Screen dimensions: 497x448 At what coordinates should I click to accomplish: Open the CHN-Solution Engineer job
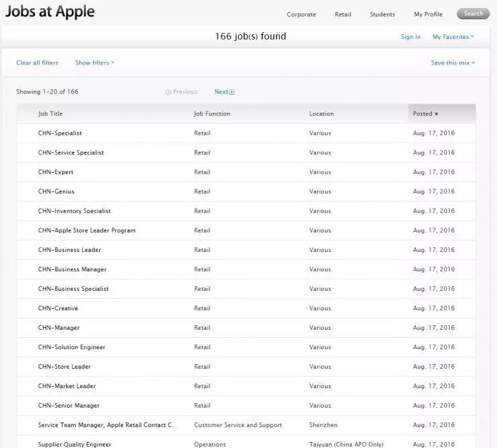point(72,347)
